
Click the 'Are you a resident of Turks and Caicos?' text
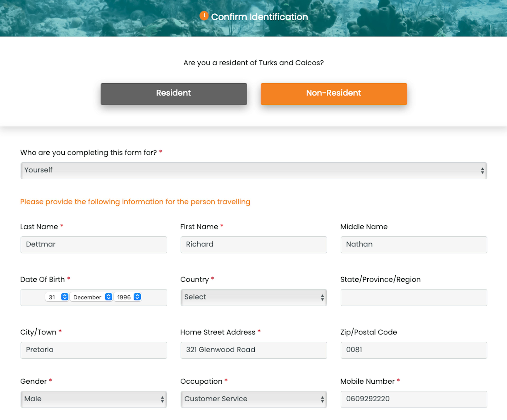[x=253, y=63]
